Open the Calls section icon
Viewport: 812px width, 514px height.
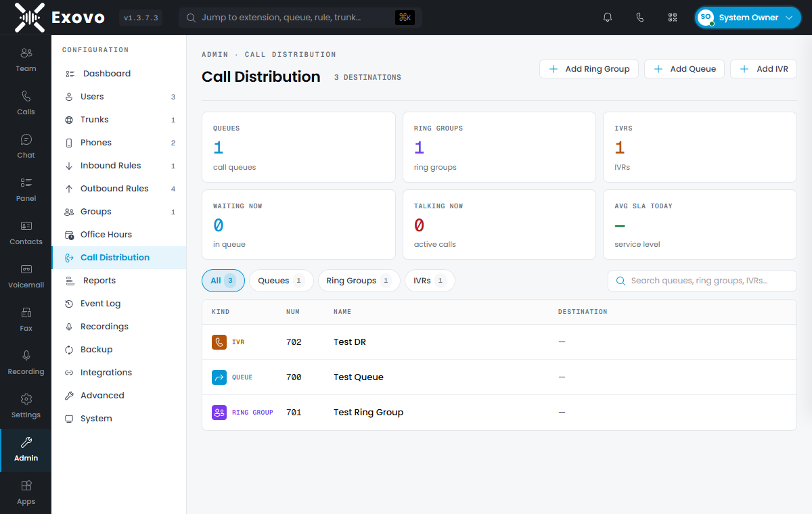pos(26,96)
